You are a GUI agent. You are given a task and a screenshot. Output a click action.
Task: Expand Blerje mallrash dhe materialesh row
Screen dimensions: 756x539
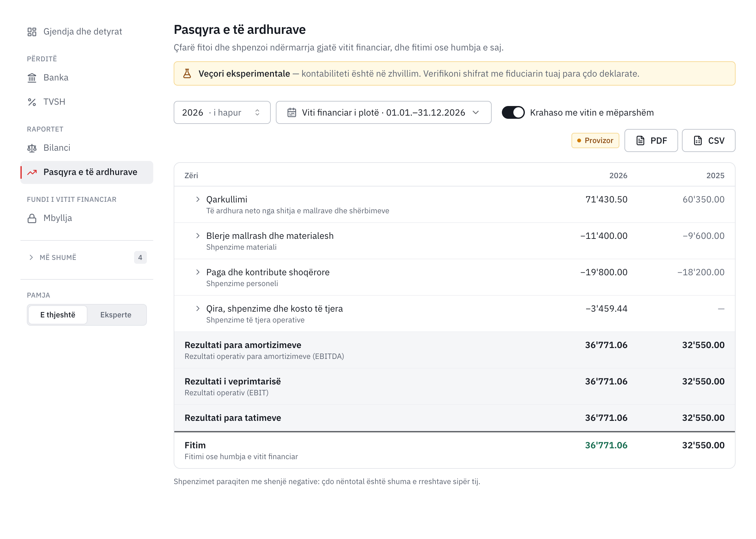[x=198, y=236]
